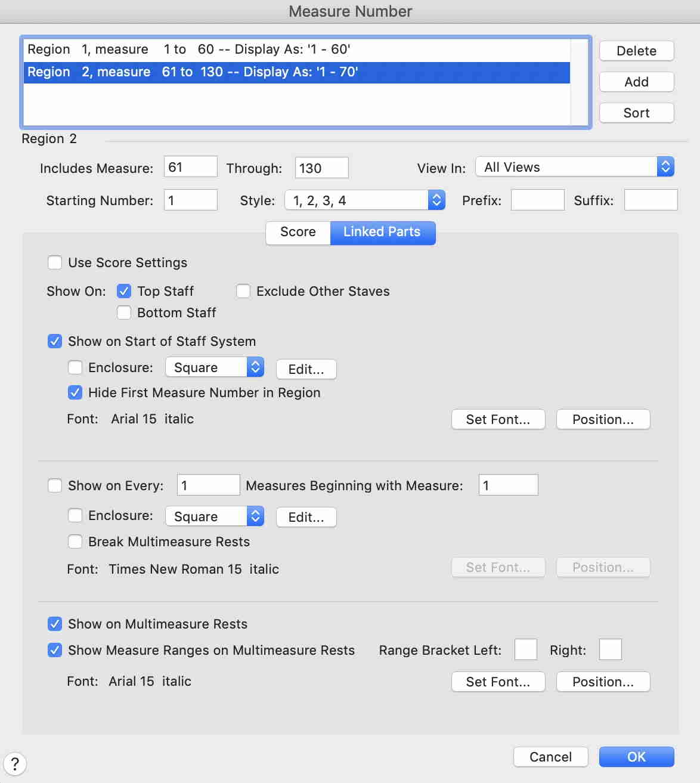Viewport: 700px width, 783px height.
Task: Select Region 1 in the list
Action: [x=188, y=49]
